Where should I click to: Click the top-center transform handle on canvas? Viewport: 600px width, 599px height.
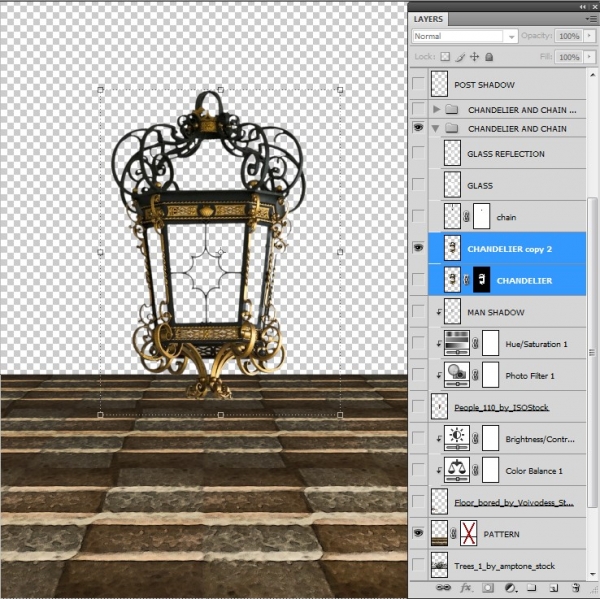pyautogui.click(x=220, y=90)
